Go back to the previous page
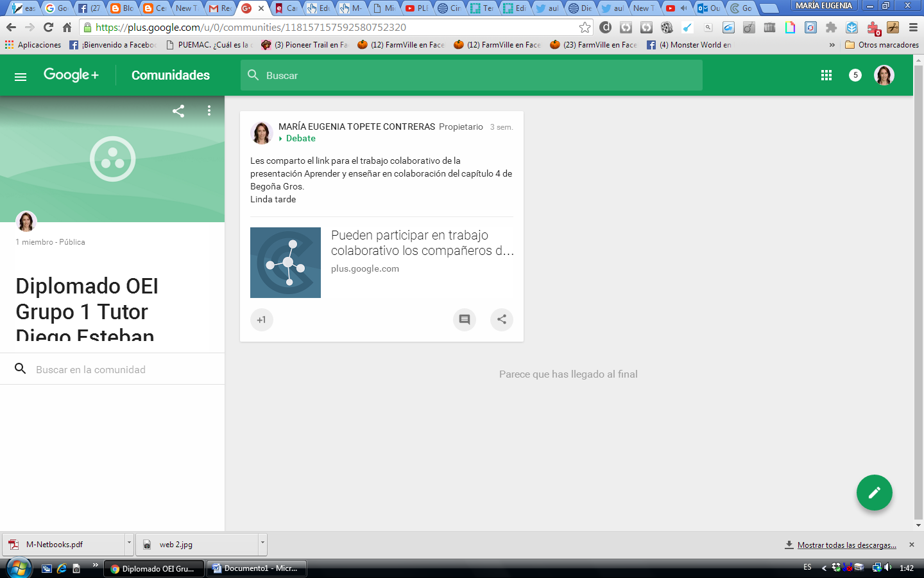This screenshot has width=924, height=578. coord(11,28)
